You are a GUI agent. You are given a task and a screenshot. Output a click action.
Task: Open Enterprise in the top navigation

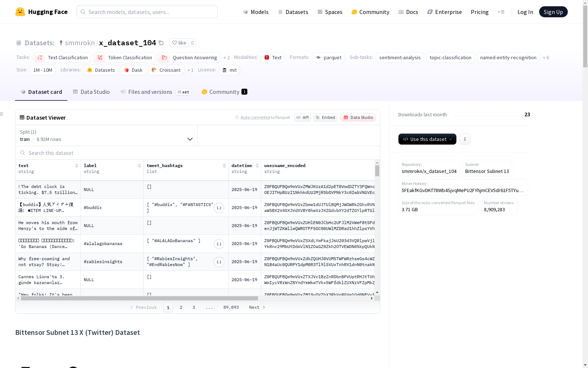point(444,12)
